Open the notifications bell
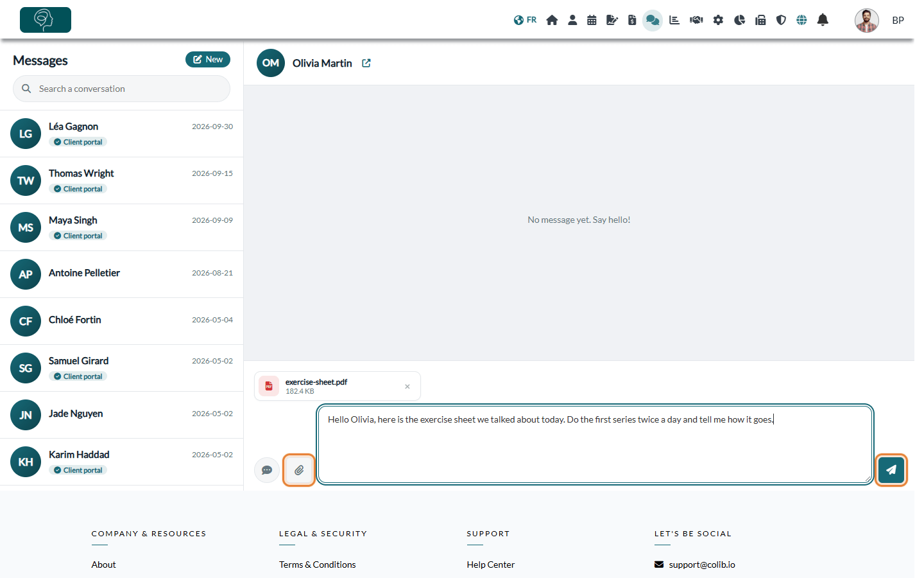Viewport: 924px width, 578px height. (823, 20)
